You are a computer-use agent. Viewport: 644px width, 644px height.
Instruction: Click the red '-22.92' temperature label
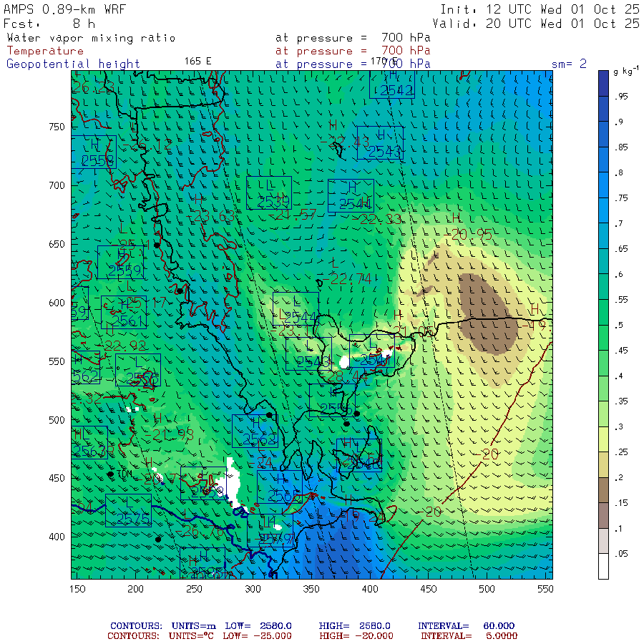coord(122,346)
